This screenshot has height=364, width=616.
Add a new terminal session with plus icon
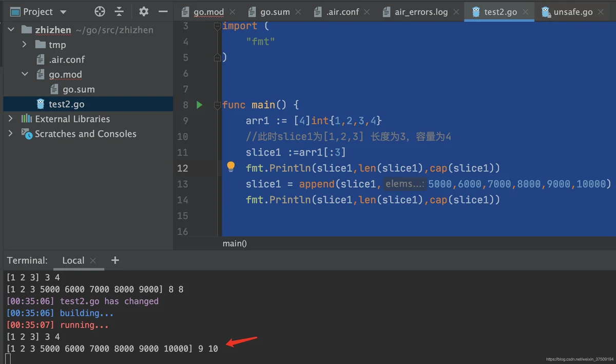pos(115,260)
